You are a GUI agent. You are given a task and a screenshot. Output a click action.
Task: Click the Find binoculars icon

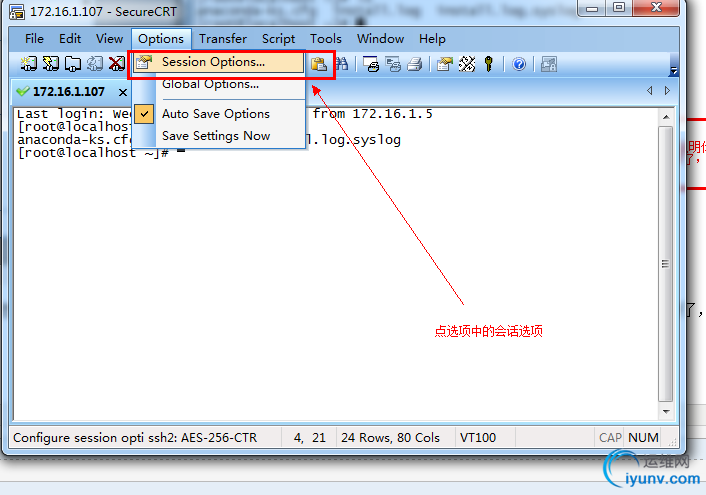click(x=341, y=64)
